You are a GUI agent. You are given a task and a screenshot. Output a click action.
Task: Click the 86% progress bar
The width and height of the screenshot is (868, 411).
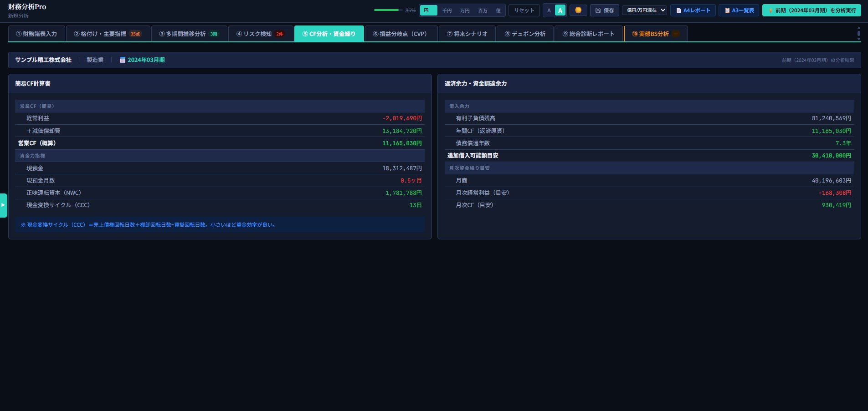(x=388, y=10)
